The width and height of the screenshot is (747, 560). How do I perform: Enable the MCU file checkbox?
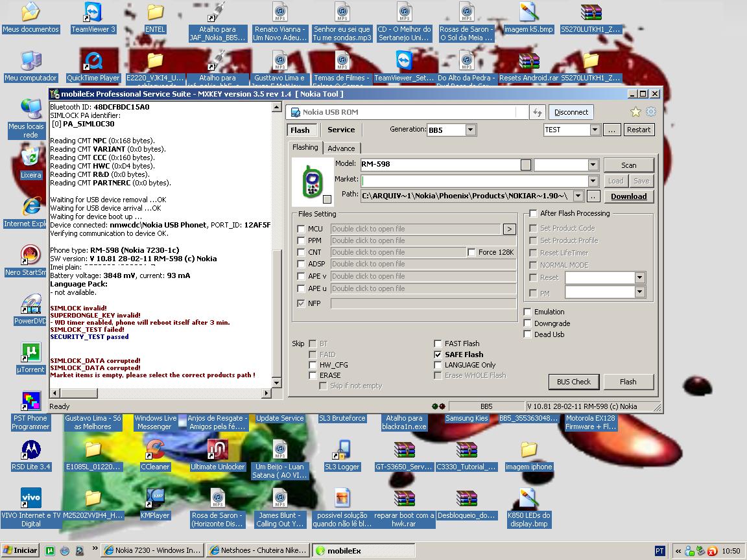point(301,229)
